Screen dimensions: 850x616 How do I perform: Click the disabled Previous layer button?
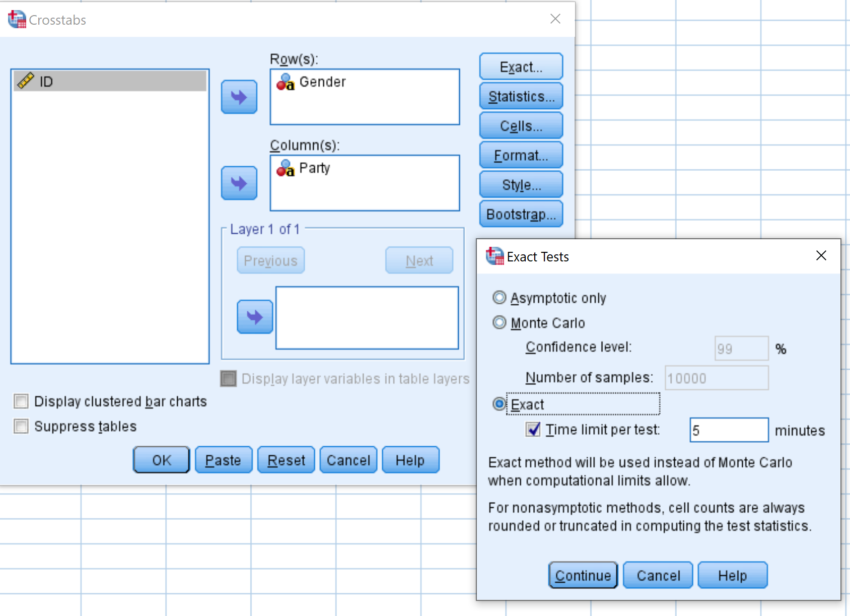pos(271,260)
